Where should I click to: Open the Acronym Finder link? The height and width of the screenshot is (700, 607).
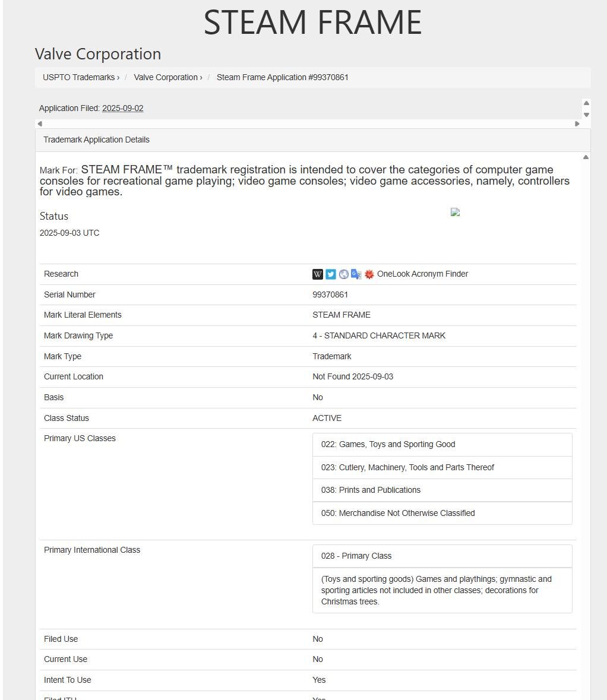(x=438, y=274)
